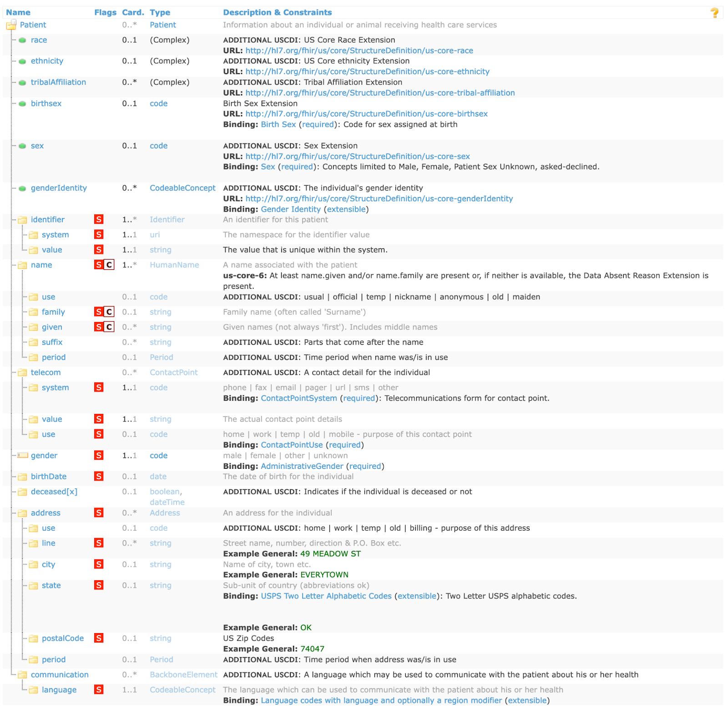Image resolution: width=728 pixels, height=709 pixels.
Task: Open the us-core-tribal-affiliation URL
Action: (380, 93)
